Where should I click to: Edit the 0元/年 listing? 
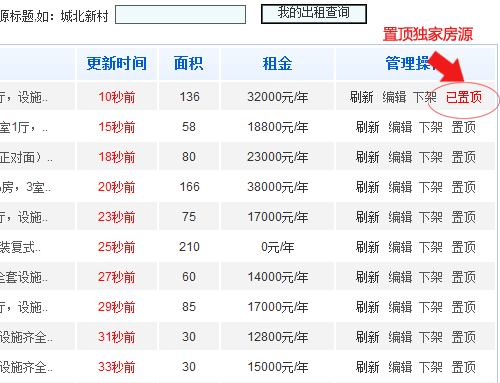400,247
